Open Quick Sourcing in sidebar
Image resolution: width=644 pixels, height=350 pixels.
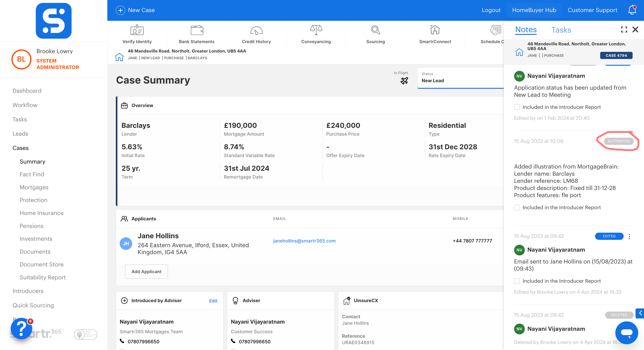pos(33,305)
